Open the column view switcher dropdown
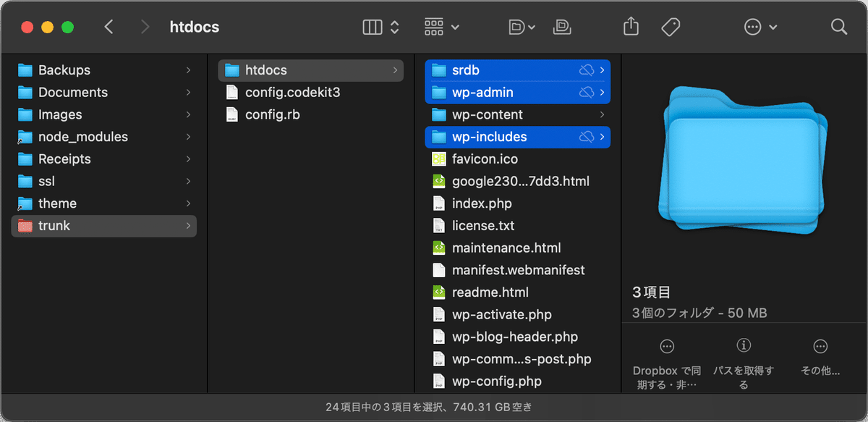 coord(381,27)
